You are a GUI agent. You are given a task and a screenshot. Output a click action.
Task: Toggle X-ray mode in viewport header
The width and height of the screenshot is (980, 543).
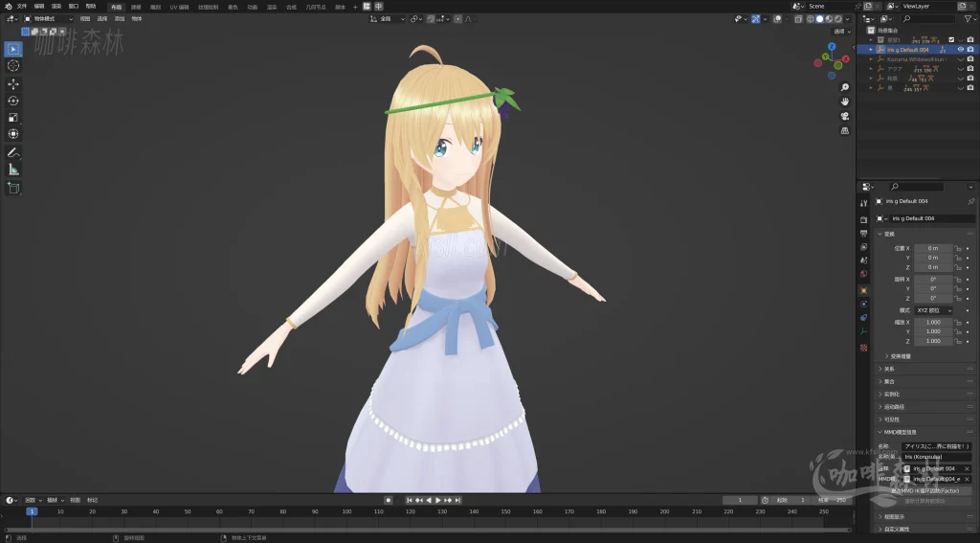click(x=798, y=19)
